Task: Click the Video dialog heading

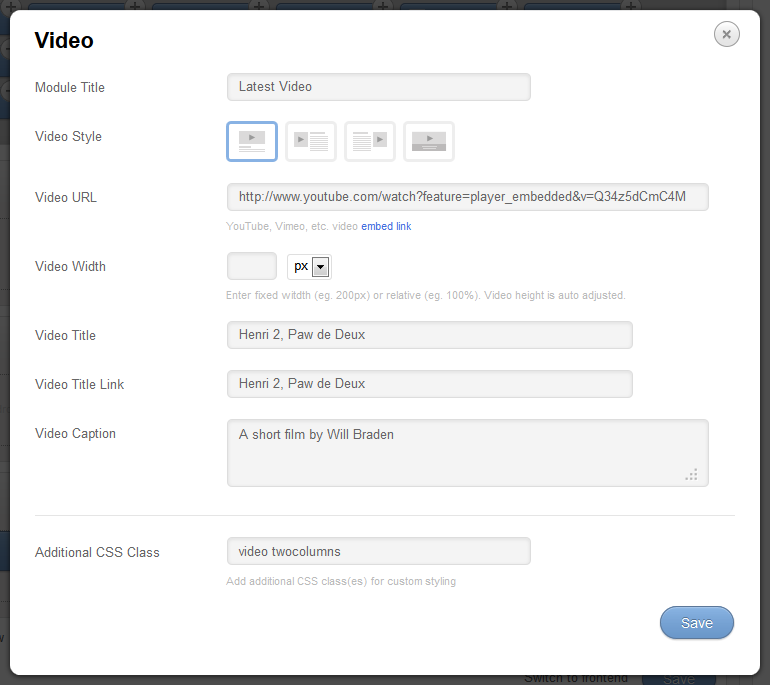Action: 64,40
